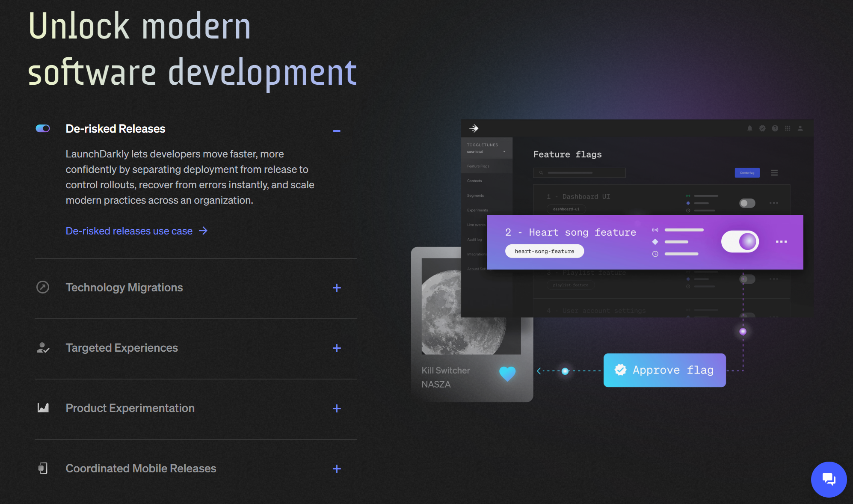Click the Approve flag checkmark icon
The image size is (853, 504).
pyautogui.click(x=620, y=370)
